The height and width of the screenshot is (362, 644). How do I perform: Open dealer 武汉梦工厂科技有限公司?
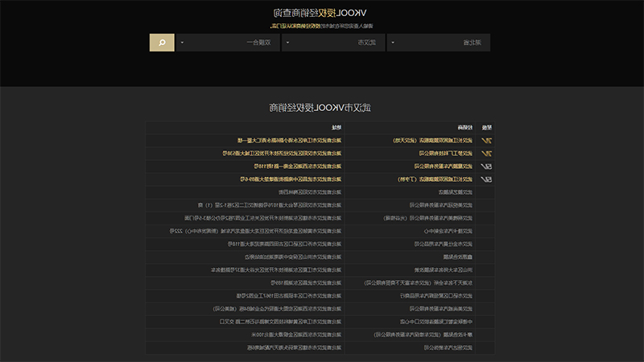point(446,154)
